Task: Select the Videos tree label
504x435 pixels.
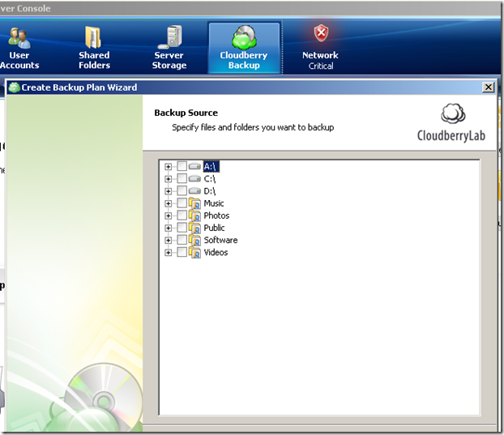Action: pos(216,252)
